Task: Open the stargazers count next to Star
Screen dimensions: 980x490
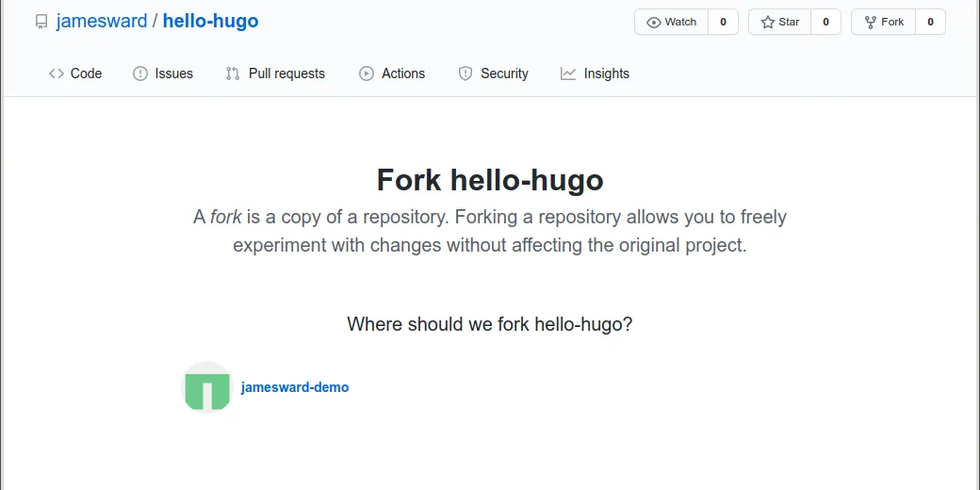Action: tap(825, 22)
